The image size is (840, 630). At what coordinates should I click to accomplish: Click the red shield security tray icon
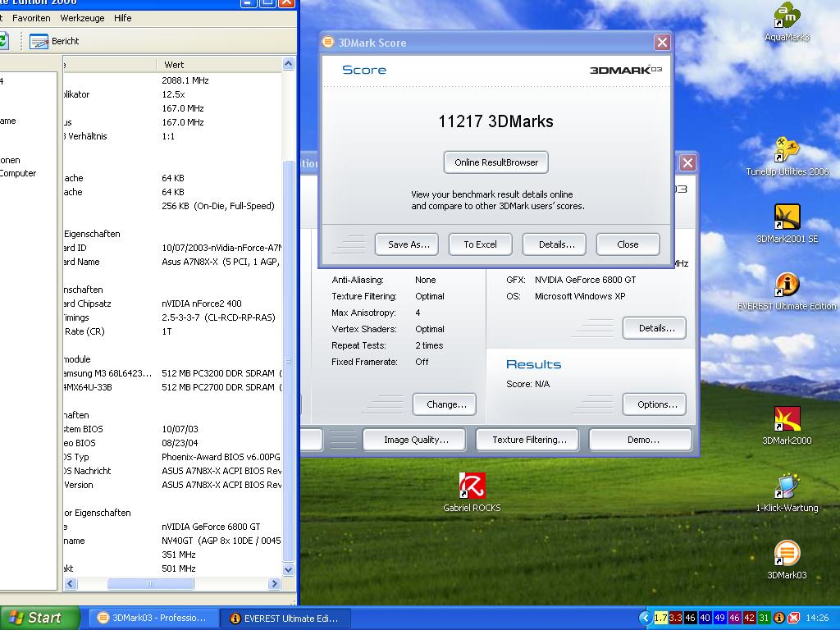click(794, 618)
